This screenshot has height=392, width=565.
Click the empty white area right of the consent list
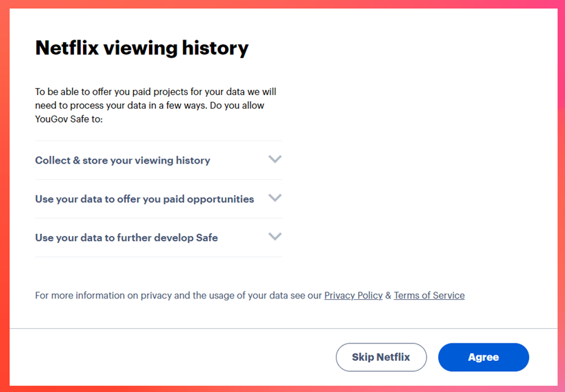click(415, 194)
